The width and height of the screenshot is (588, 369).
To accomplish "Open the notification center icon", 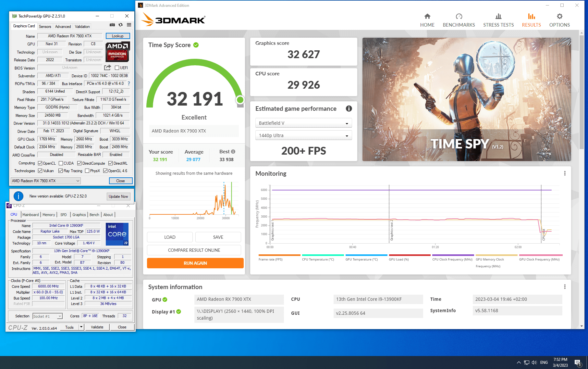I will click(578, 363).
